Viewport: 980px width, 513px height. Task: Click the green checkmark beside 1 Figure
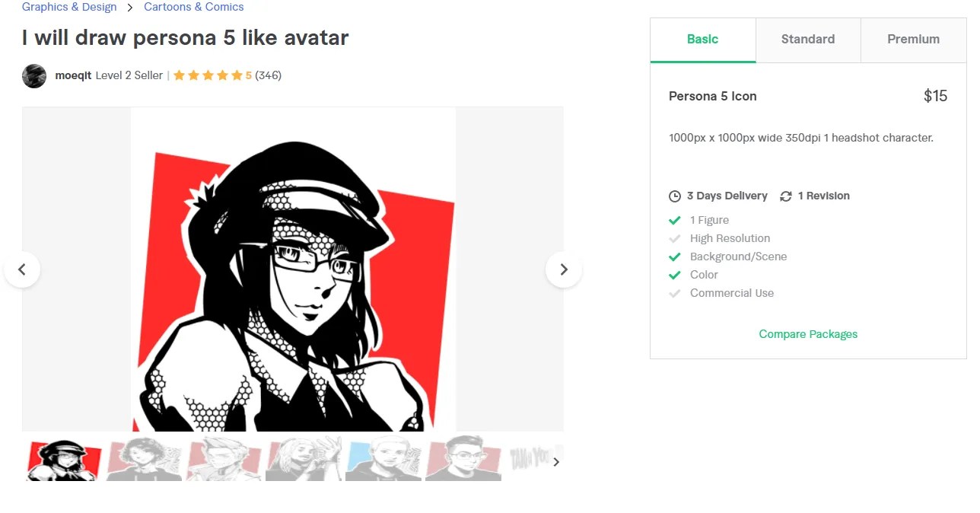675,220
